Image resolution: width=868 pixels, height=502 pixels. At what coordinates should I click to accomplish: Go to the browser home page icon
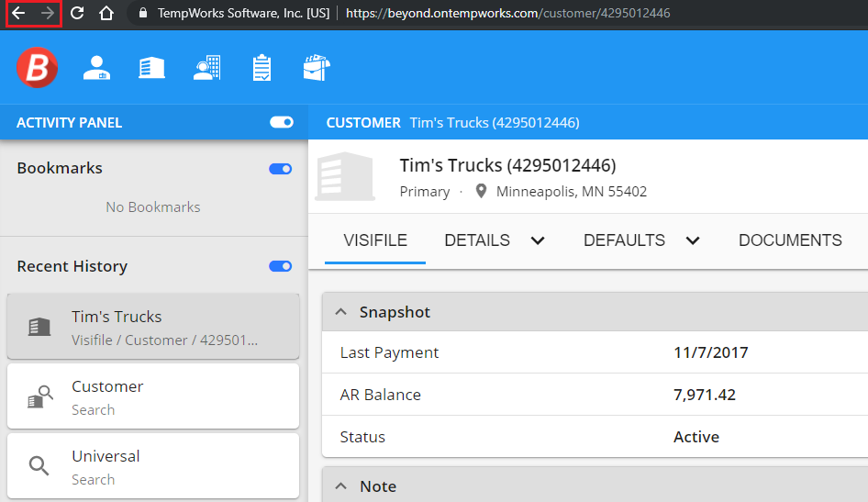coord(106,13)
